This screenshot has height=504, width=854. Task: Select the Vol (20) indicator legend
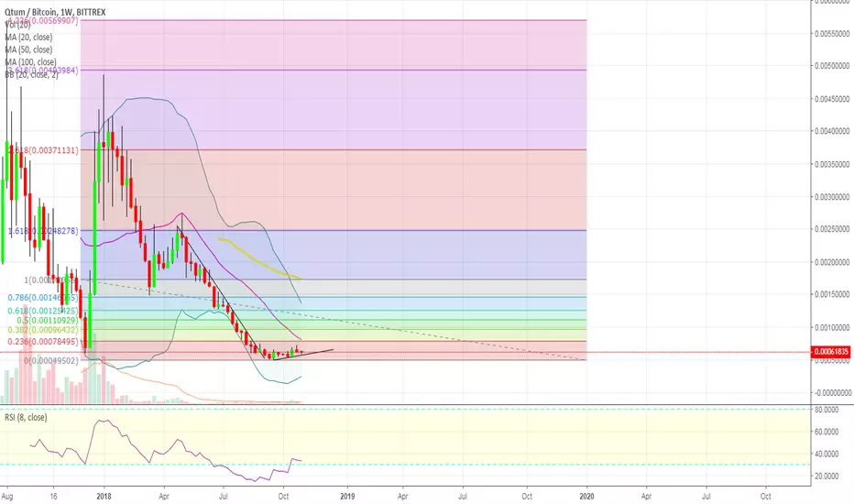[18, 25]
